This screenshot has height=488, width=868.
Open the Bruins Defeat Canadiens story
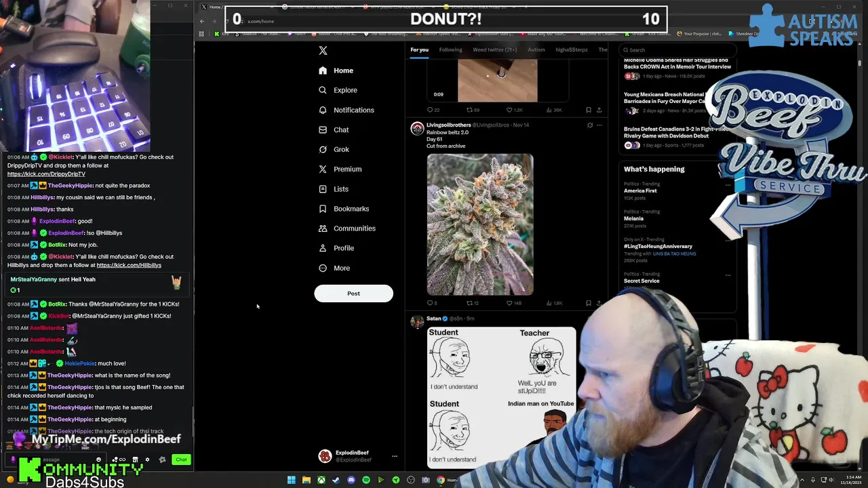(x=677, y=132)
